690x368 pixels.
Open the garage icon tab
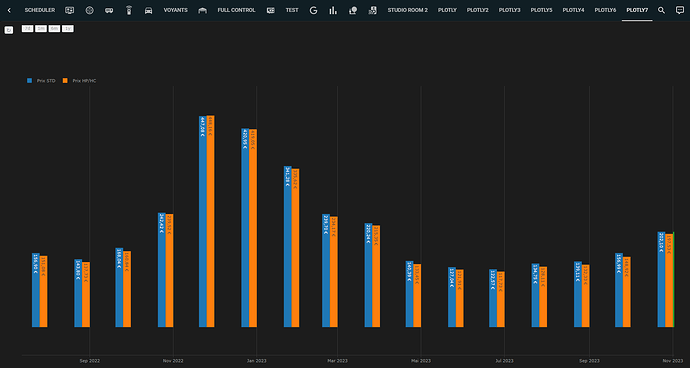click(x=202, y=10)
